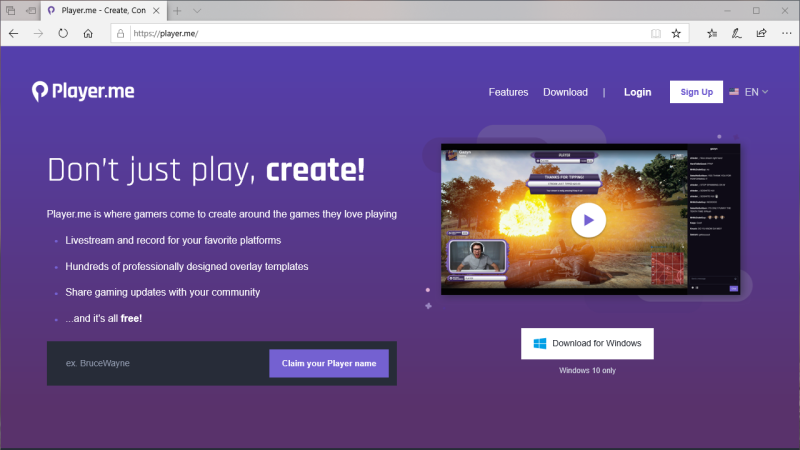Go to browser Home page icon
800x450 pixels.
pos(88,34)
